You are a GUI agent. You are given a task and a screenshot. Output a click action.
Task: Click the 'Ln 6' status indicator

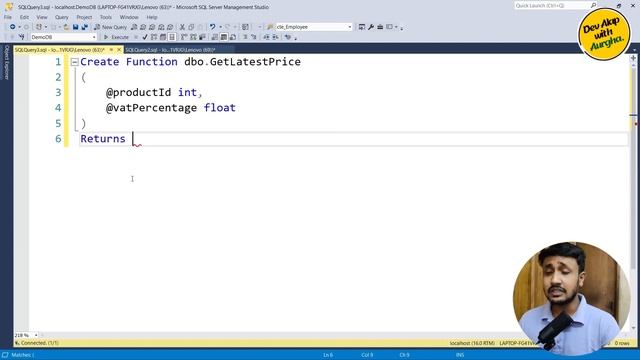click(328, 355)
